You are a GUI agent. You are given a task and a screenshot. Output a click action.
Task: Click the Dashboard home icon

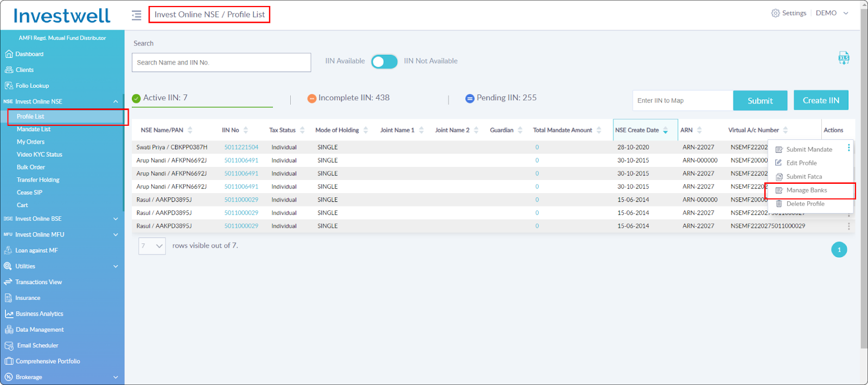tap(9, 54)
